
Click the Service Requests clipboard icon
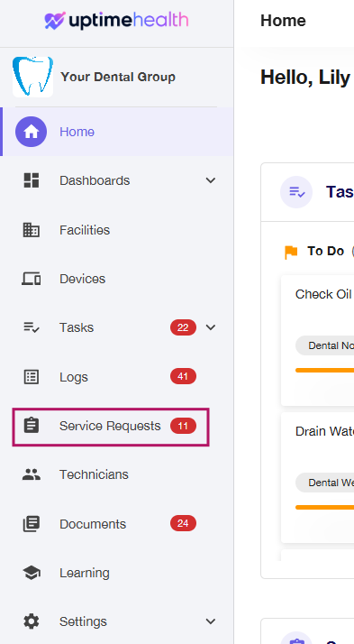pyautogui.click(x=32, y=426)
